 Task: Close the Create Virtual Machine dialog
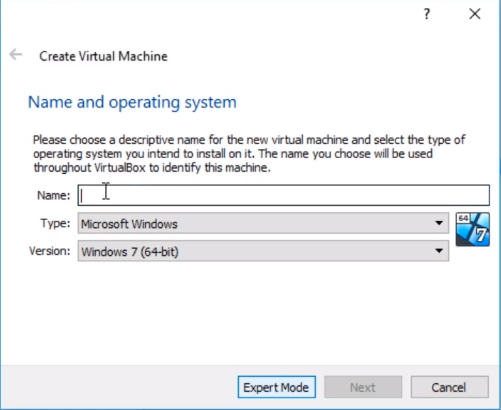(475, 14)
